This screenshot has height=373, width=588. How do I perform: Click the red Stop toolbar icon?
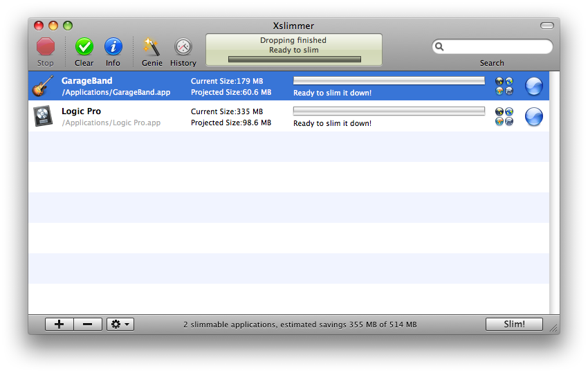click(46, 47)
